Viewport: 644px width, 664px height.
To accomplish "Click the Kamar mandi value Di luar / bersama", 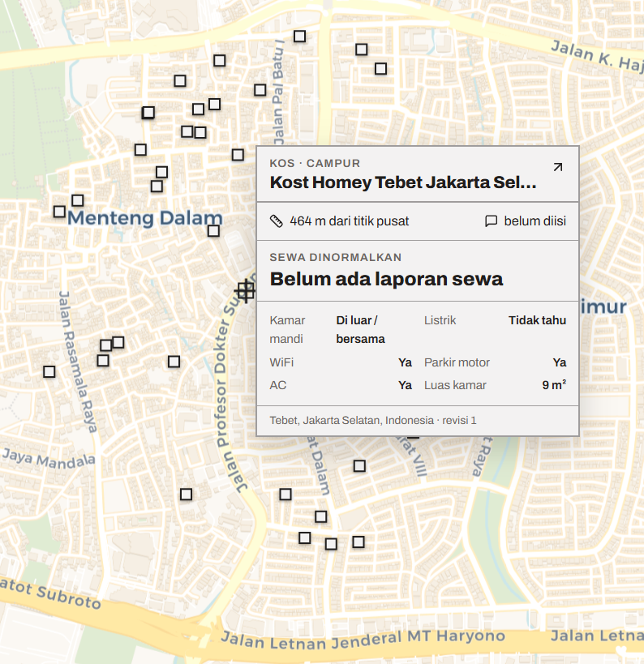I will [361, 329].
